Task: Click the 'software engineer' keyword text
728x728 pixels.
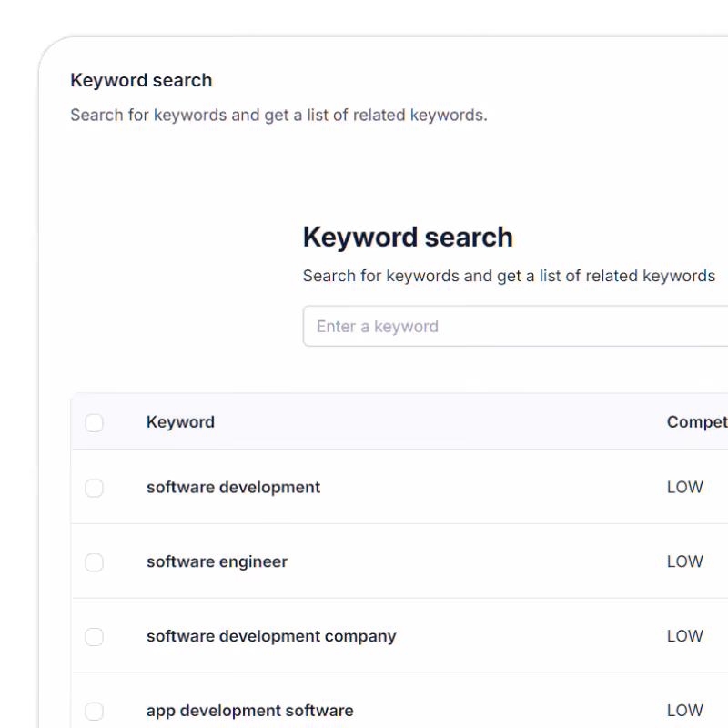Action: pyautogui.click(x=217, y=561)
